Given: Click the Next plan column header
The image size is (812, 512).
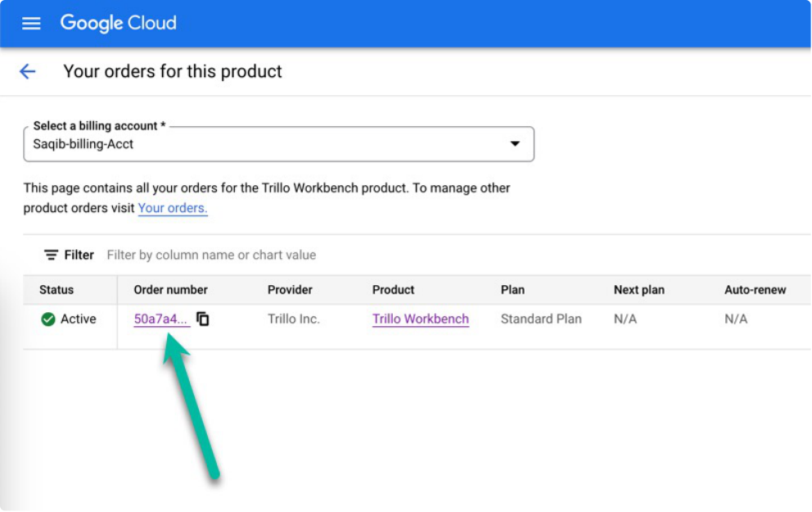Looking at the screenshot, I should (x=639, y=290).
